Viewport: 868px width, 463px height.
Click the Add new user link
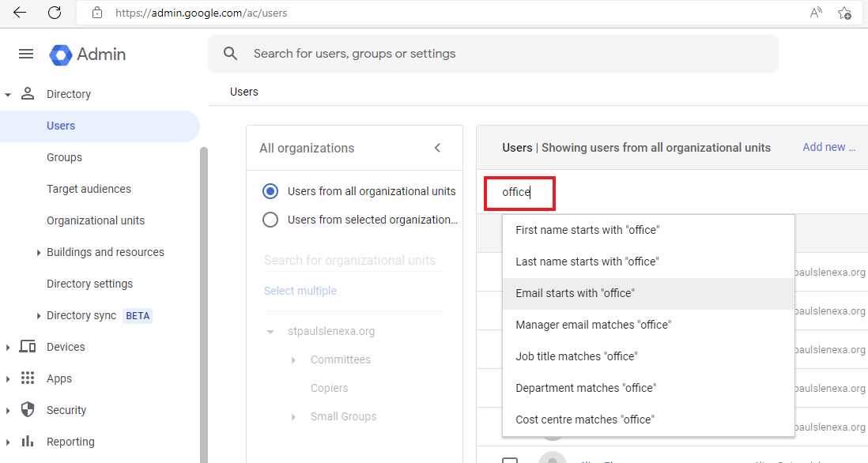coord(828,147)
